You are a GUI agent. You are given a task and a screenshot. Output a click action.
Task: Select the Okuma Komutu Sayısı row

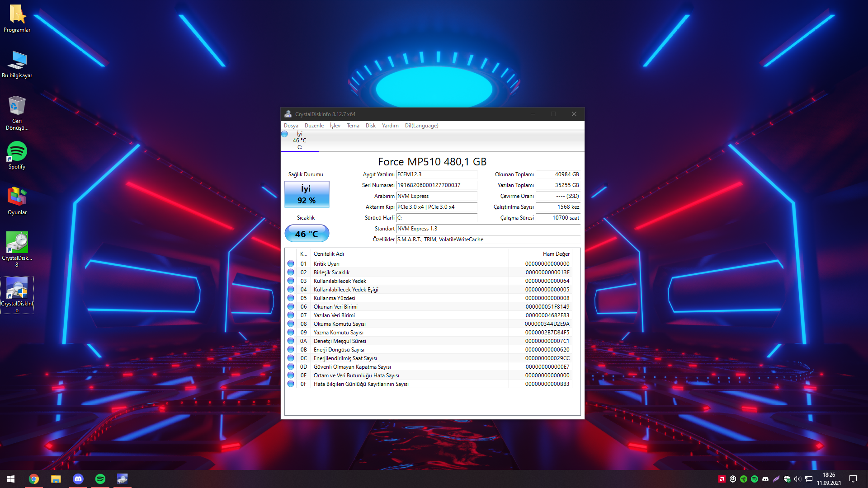pos(429,324)
